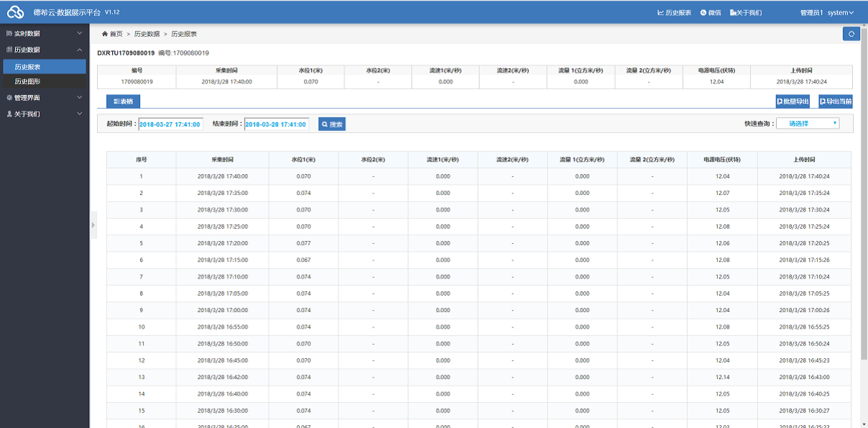
Task: Click 导出当前 to export current data
Action: click(x=835, y=101)
